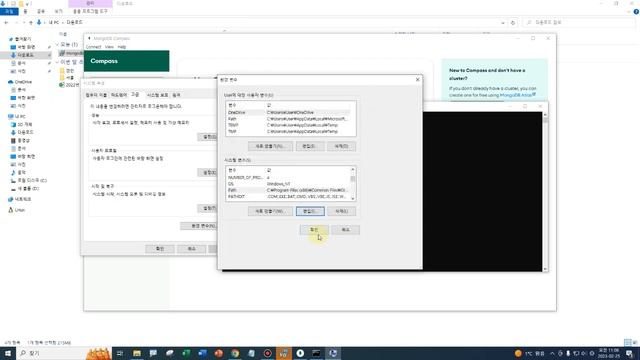Open the MongoDB Atlas link
The height and width of the screenshot is (360, 640).
517,95
